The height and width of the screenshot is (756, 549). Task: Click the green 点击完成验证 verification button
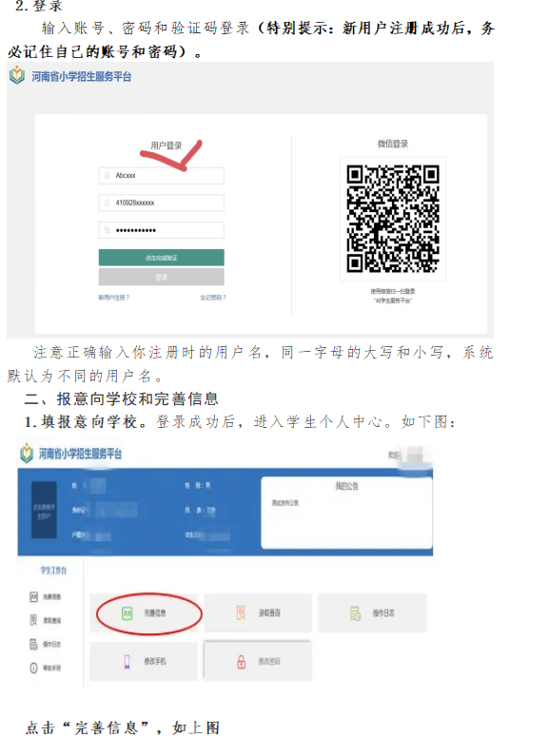tap(161, 258)
